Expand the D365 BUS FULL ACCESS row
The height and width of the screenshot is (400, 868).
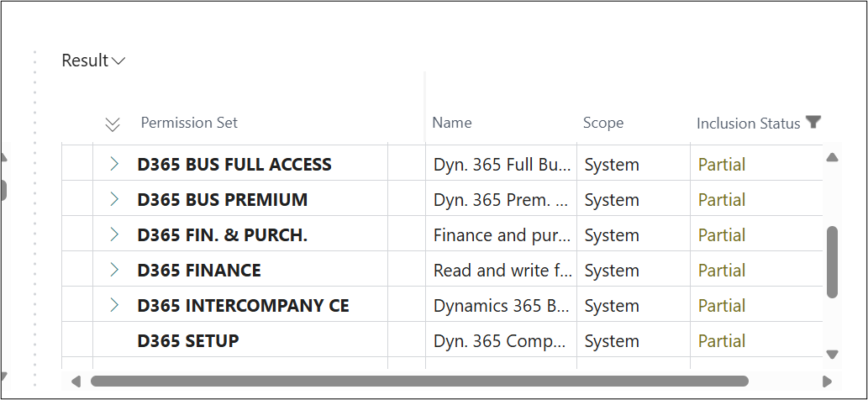point(114,164)
